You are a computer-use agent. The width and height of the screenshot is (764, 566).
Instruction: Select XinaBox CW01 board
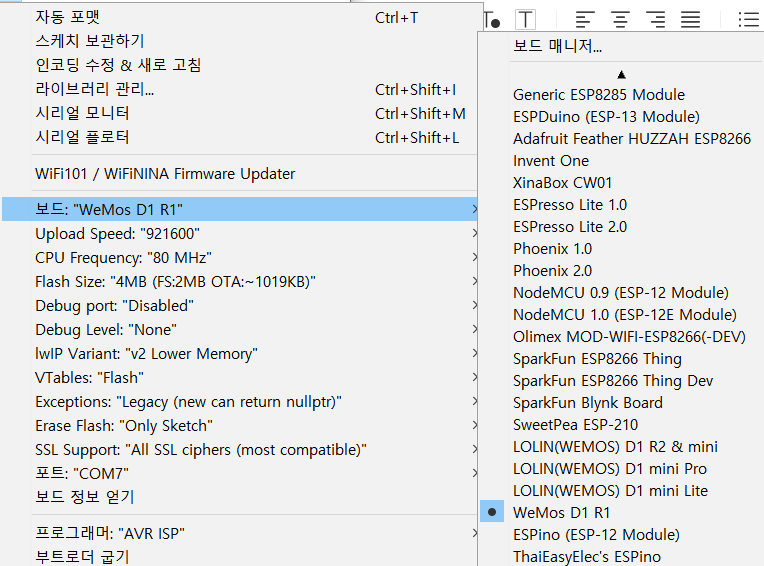click(x=621, y=183)
